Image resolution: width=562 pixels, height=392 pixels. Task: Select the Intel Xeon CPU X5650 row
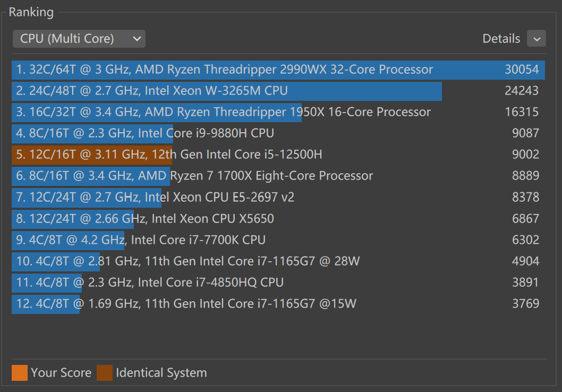coord(278,219)
